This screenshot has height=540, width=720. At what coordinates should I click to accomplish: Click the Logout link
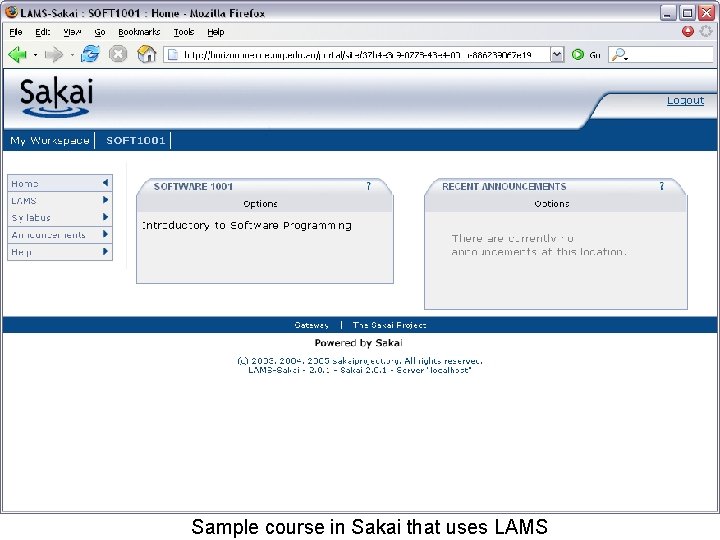pyautogui.click(x=685, y=101)
